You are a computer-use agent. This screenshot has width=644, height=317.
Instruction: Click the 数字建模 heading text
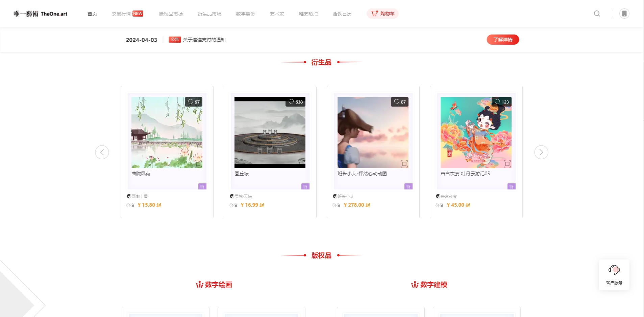click(x=434, y=285)
